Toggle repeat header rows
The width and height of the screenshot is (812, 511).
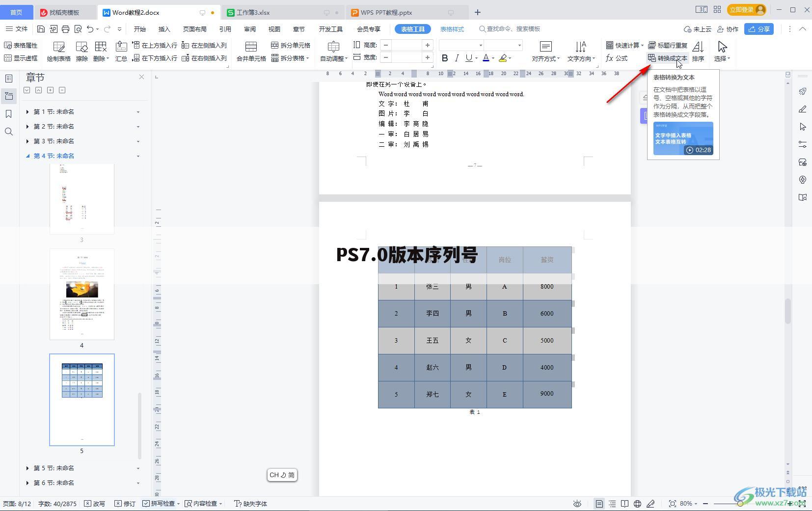(668, 45)
